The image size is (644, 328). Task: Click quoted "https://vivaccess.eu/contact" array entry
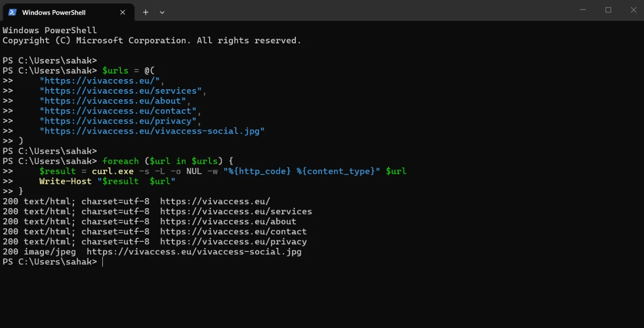[118, 111]
